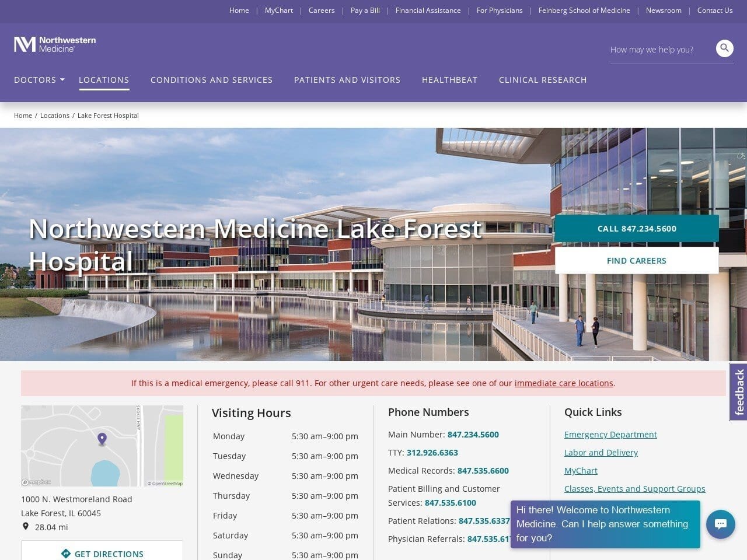Click the directions diamond icon
The image size is (747, 560).
coord(66,554)
